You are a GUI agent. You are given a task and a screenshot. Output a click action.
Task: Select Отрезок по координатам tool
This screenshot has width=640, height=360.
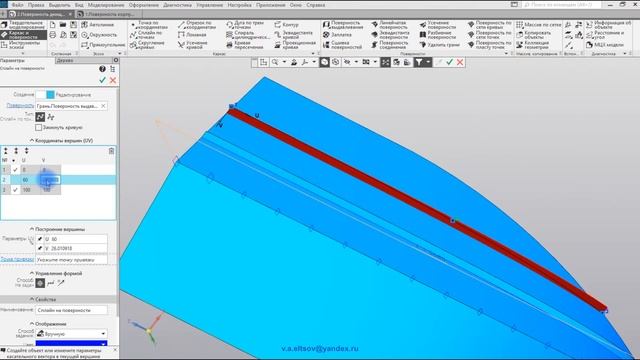coord(197,25)
